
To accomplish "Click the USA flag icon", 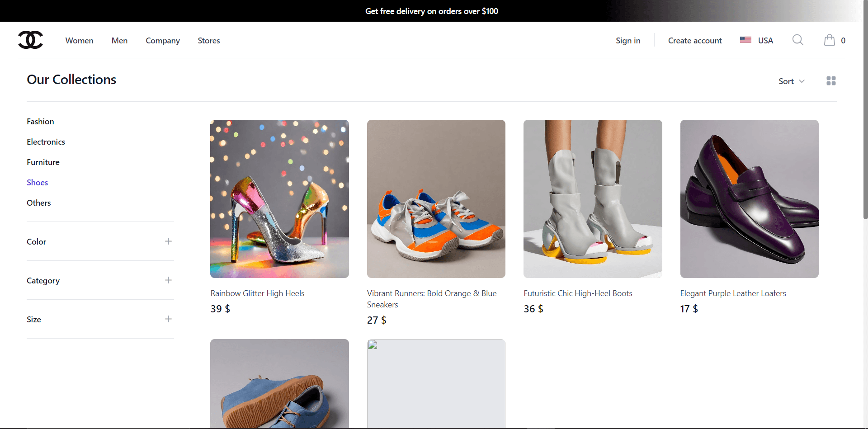I will point(745,40).
